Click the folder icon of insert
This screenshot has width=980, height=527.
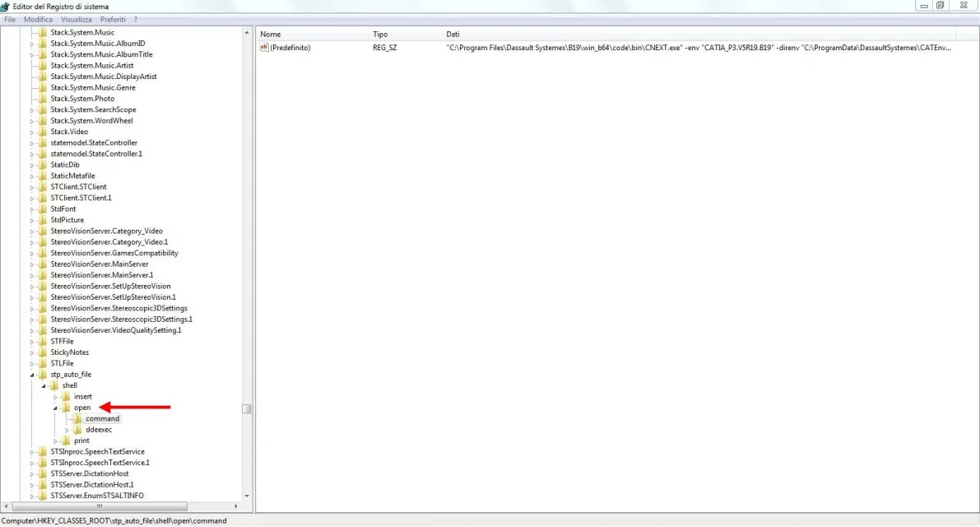[x=67, y=396]
